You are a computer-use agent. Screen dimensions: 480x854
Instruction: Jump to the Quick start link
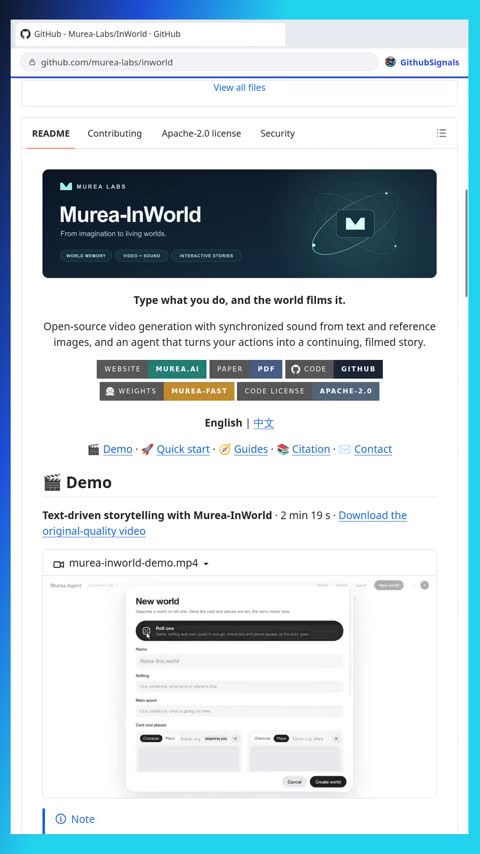point(183,449)
